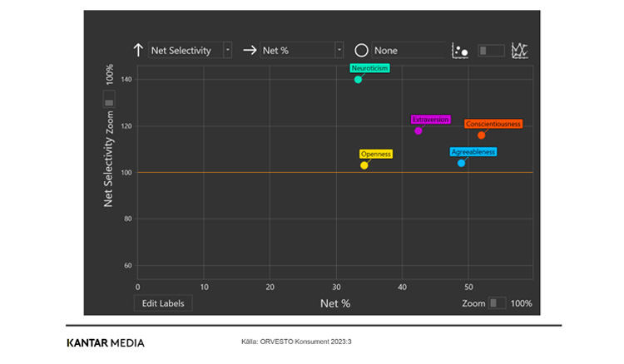Toggle the chart type switch between chart icons
Viewport: 624px width, 364px height.
click(x=491, y=51)
